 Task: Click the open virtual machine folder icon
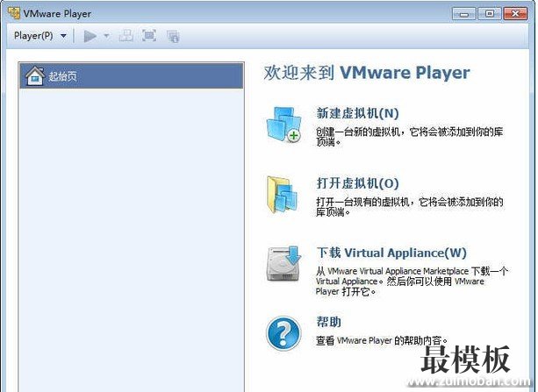pos(282,195)
